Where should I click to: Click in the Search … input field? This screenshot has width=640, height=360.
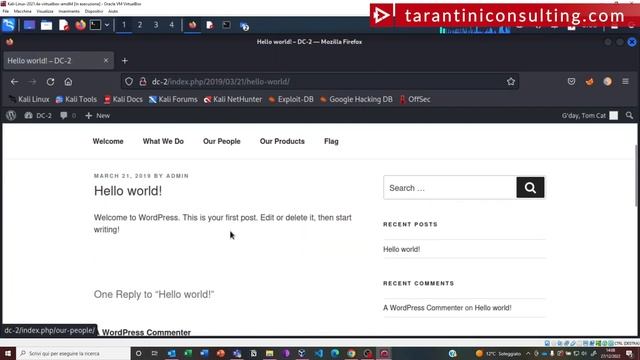[450, 188]
